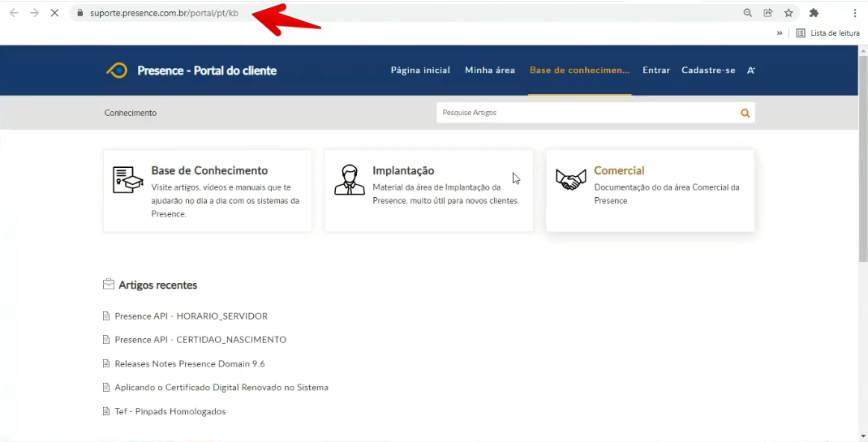The width and height of the screenshot is (868, 442).
Task: Open the Chrome three-dot menu
Action: click(x=855, y=13)
